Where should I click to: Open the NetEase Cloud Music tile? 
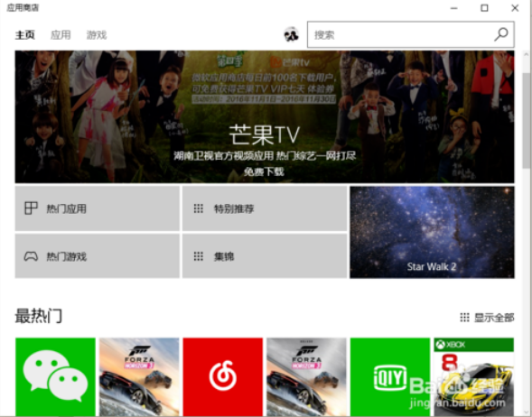click(x=223, y=377)
